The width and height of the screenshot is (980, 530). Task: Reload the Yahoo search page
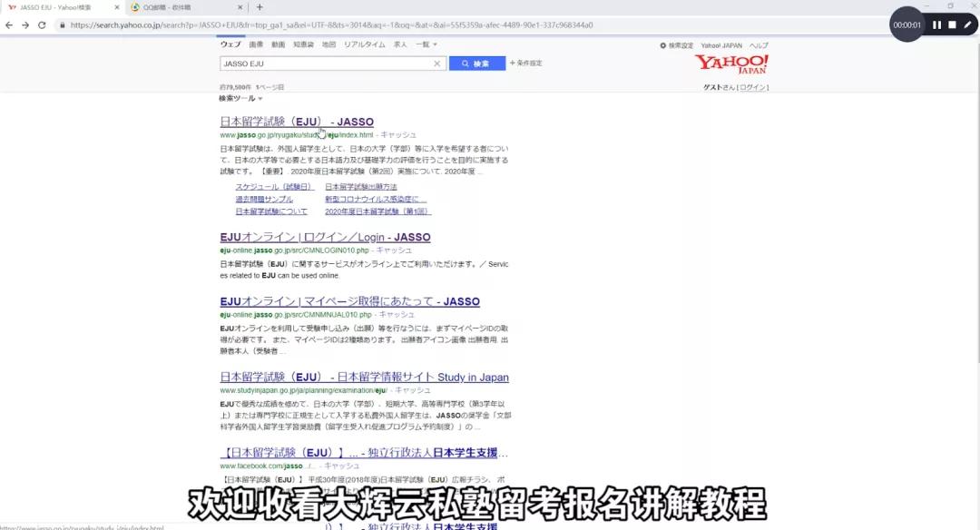pos(42,25)
